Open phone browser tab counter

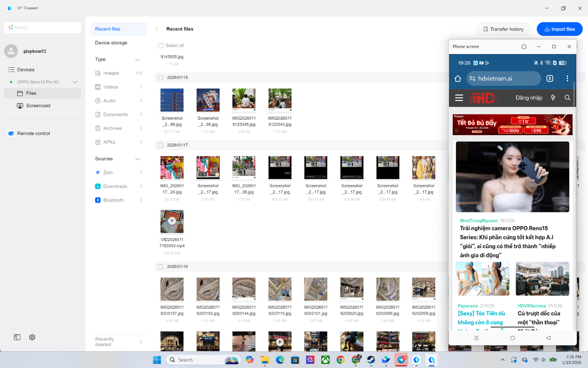550,78
